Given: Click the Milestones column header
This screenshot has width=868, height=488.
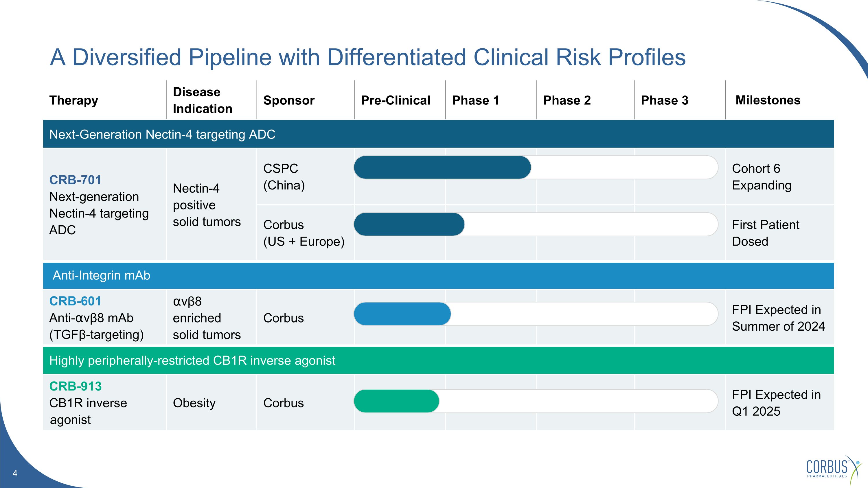Looking at the screenshot, I should (x=768, y=100).
